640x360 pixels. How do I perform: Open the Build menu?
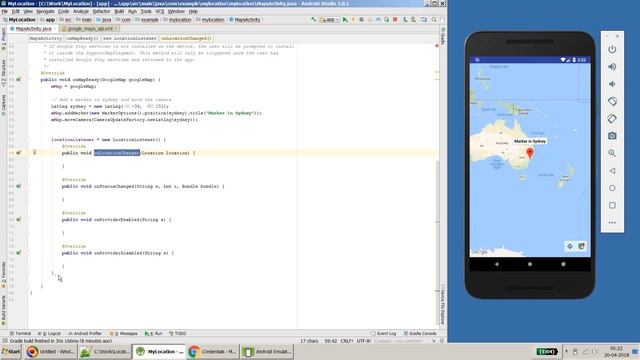(119, 11)
